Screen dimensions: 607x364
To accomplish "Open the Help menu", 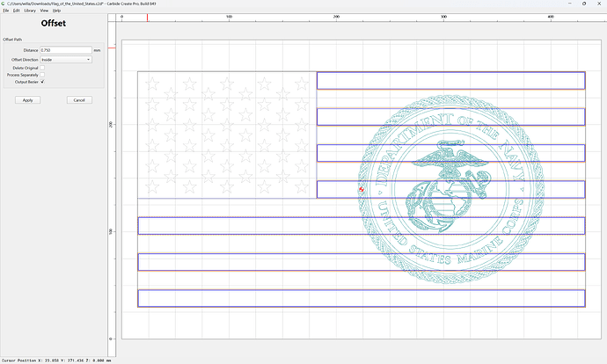I will coord(56,11).
